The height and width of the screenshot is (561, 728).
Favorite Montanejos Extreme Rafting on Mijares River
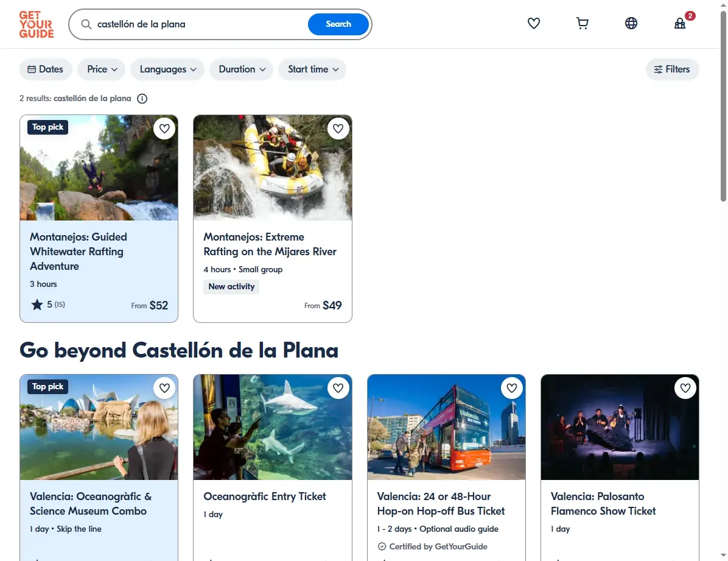pyautogui.click(x=338, y=129)
